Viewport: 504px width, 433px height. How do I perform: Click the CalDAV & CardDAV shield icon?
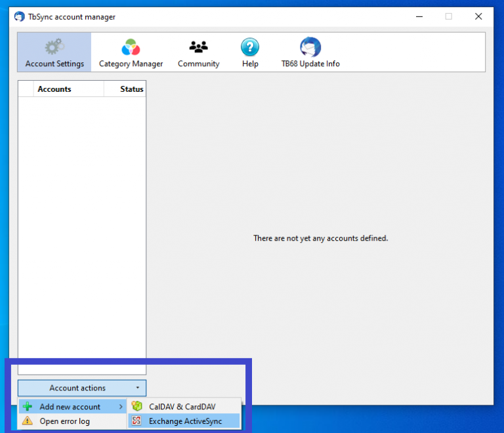point(136,407)
